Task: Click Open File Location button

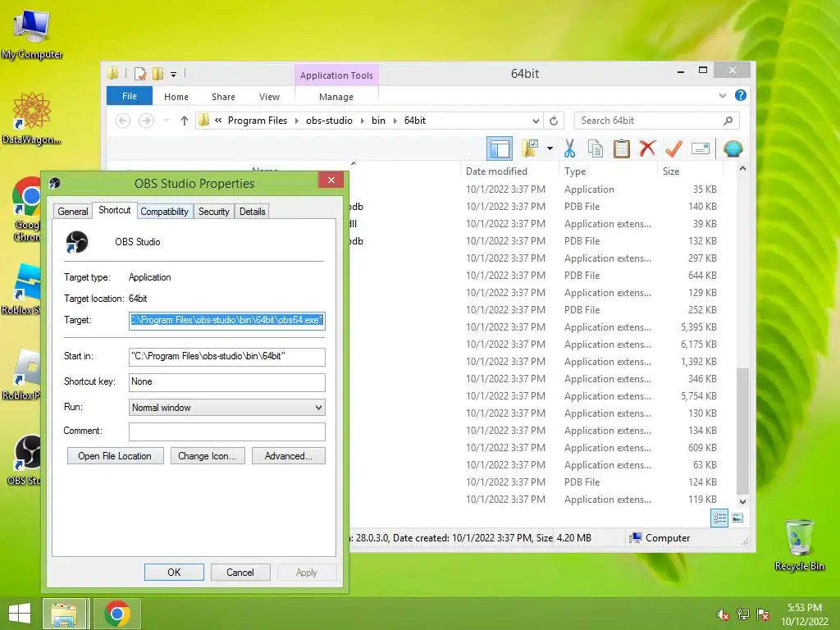Action: [115, 456]
